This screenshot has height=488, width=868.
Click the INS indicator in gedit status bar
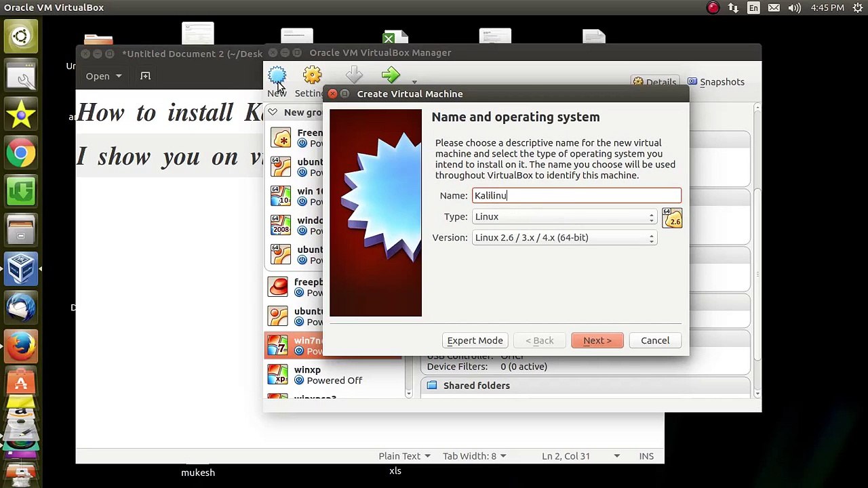(646, 456)
